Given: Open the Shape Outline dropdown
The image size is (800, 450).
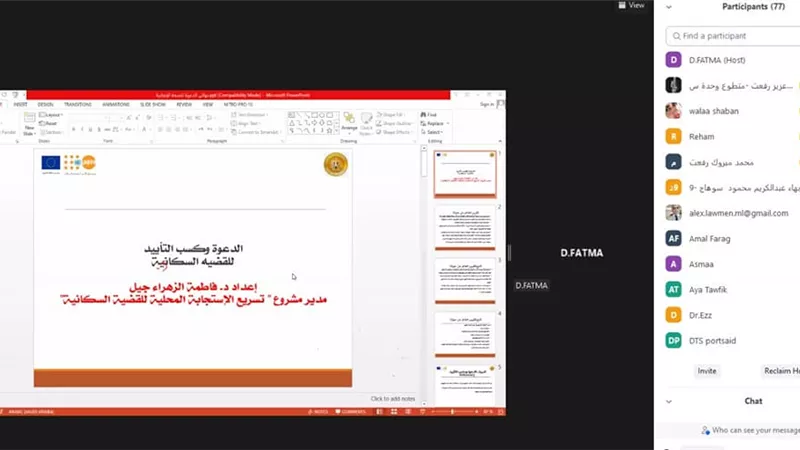Looking at the screenshot, I should (x=395, y=123).
